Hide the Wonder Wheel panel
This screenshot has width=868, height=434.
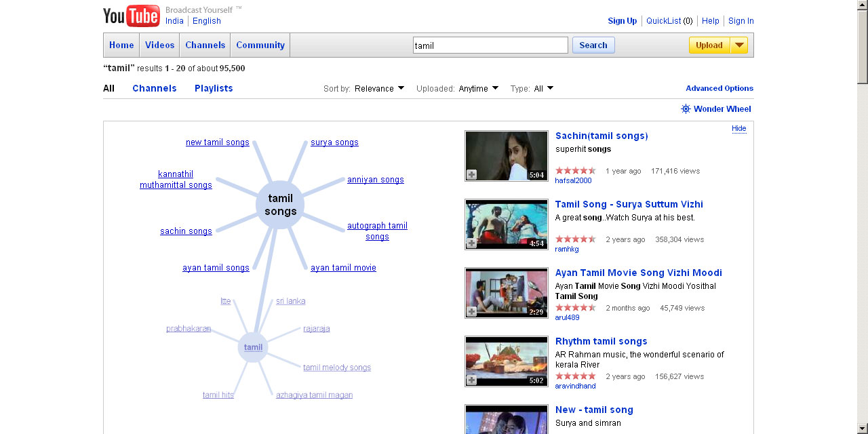click(x=739, y=129)
